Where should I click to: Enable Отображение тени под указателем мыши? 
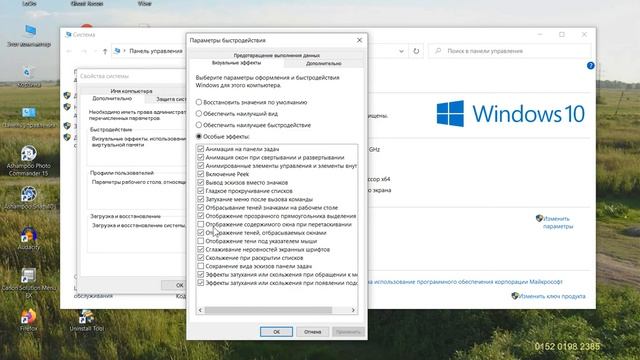point(200,241)
